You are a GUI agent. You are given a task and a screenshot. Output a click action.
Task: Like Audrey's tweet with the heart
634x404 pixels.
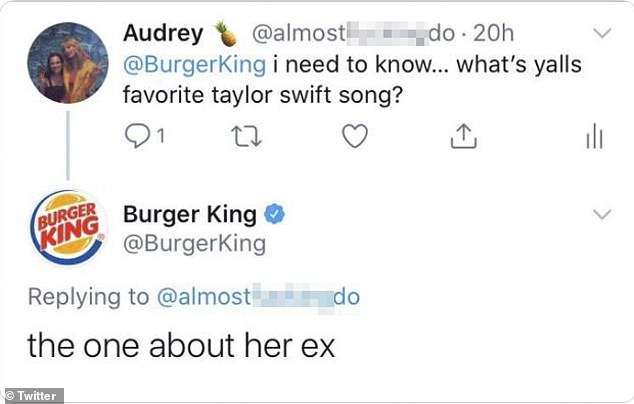tap(354, 138)
